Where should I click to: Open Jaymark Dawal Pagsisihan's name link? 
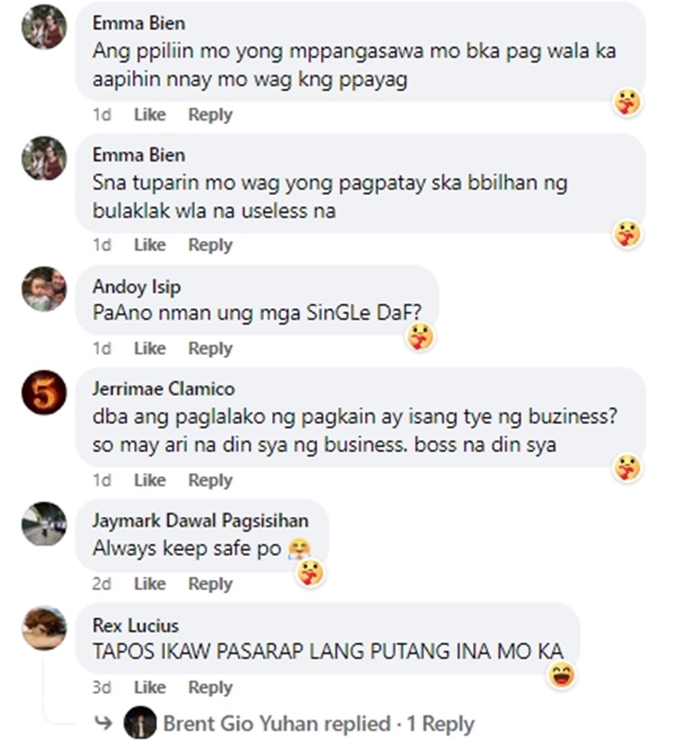(201, 521)
